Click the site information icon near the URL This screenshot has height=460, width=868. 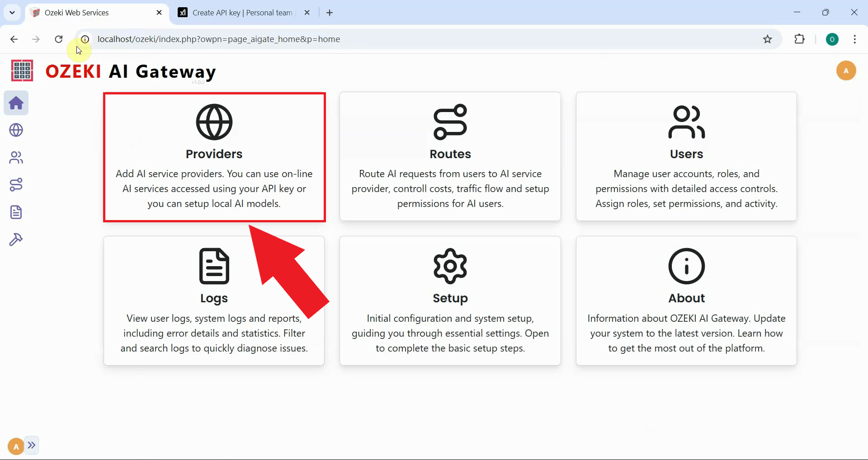coord(84,39)
